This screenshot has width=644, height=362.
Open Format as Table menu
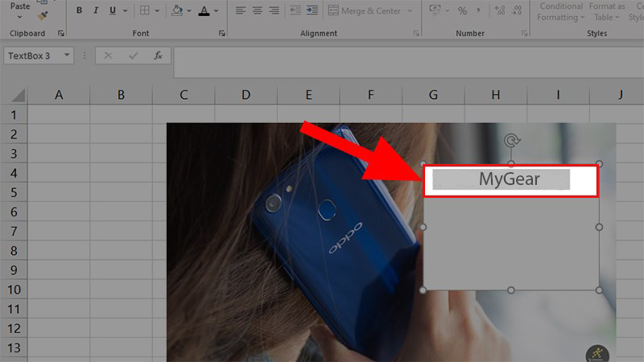point(607,11)
